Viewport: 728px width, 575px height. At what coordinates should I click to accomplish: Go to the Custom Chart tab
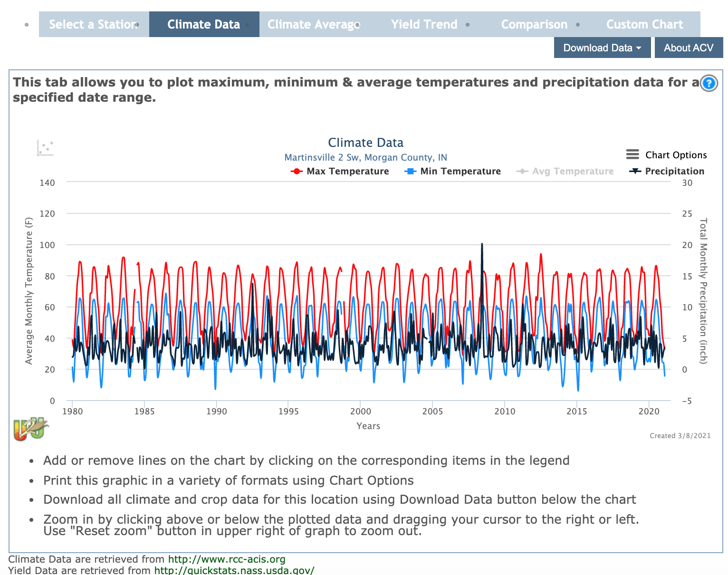coord(644,24)
